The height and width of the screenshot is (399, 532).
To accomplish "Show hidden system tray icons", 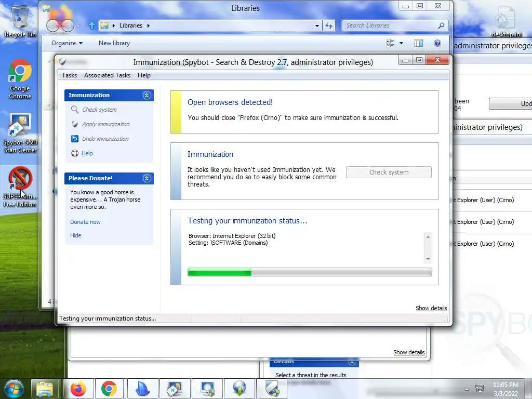I will pos(467,389).
